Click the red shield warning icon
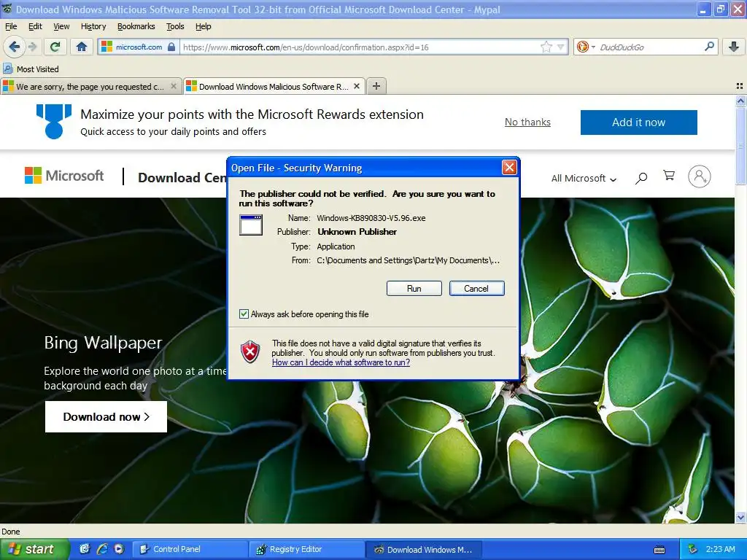The image size is (747, 560). click(x=250, y=352)
